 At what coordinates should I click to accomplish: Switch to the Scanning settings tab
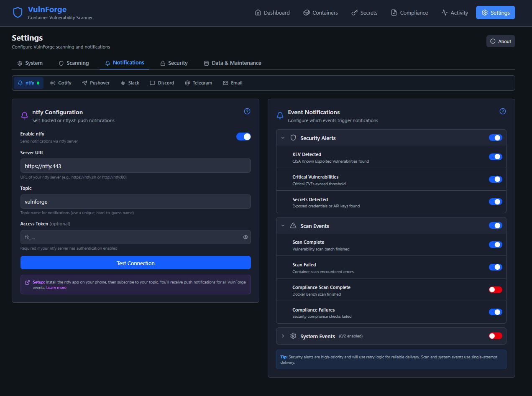click(x=74, y=63)
